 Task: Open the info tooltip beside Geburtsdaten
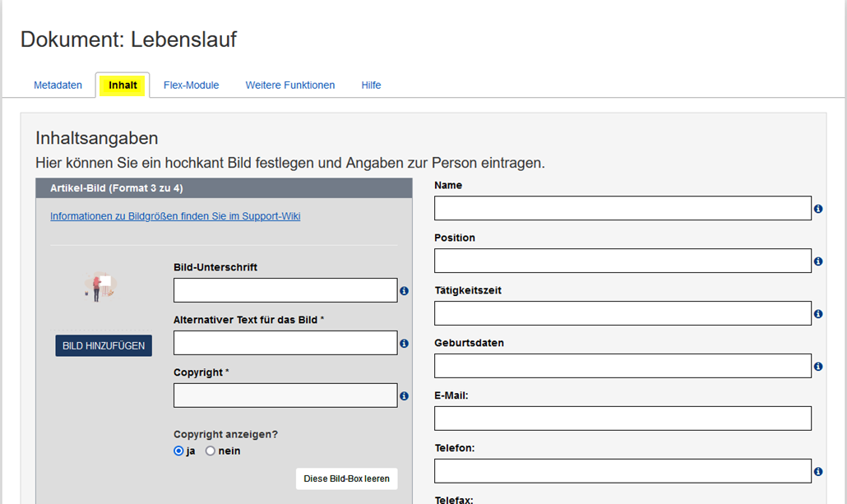(818, 366)
